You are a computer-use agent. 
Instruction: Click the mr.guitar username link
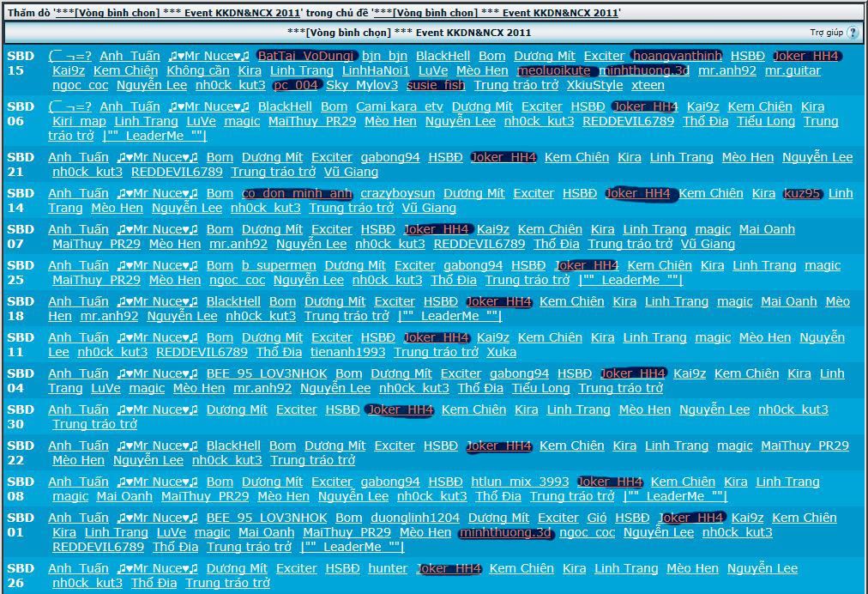793,70
